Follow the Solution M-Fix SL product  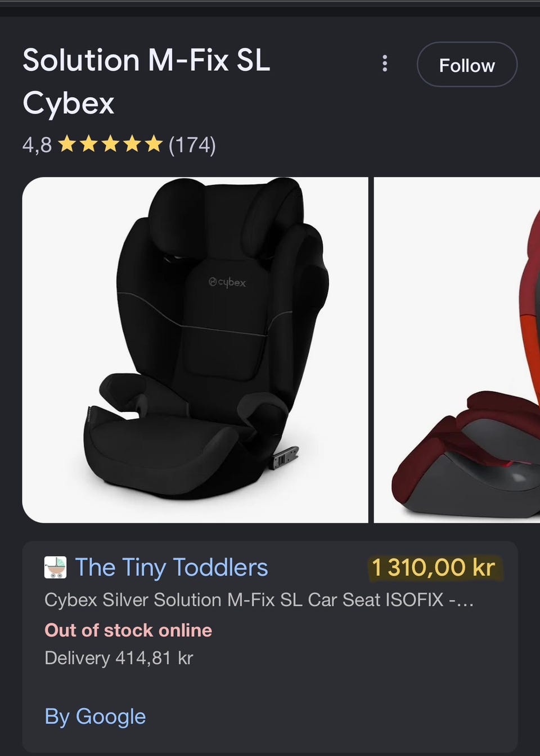(467, 65)
